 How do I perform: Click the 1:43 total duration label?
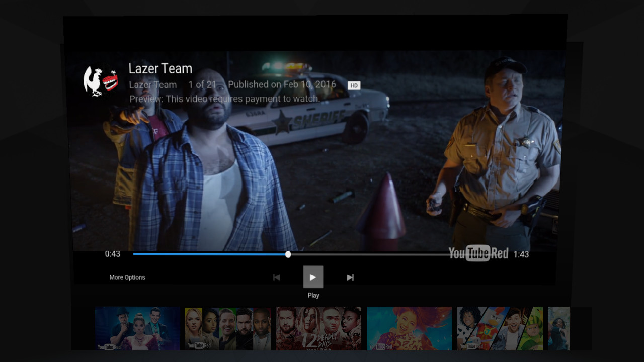point(521,254)
